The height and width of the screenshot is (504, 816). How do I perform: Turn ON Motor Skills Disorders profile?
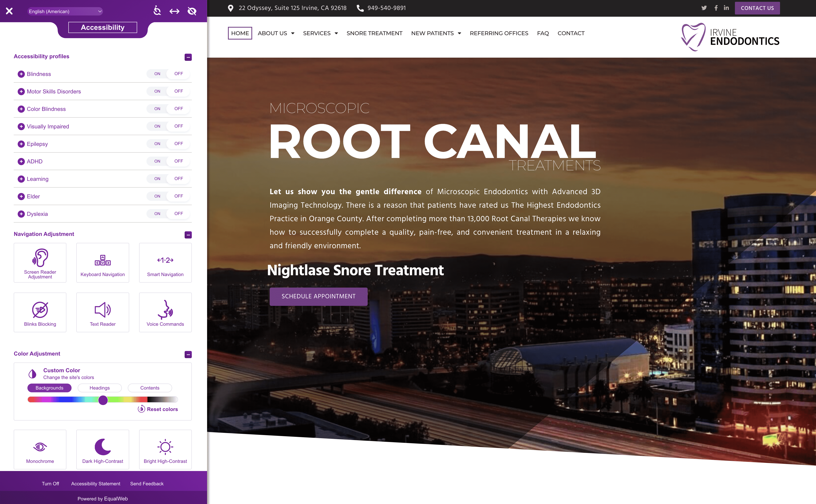[157, 91]
